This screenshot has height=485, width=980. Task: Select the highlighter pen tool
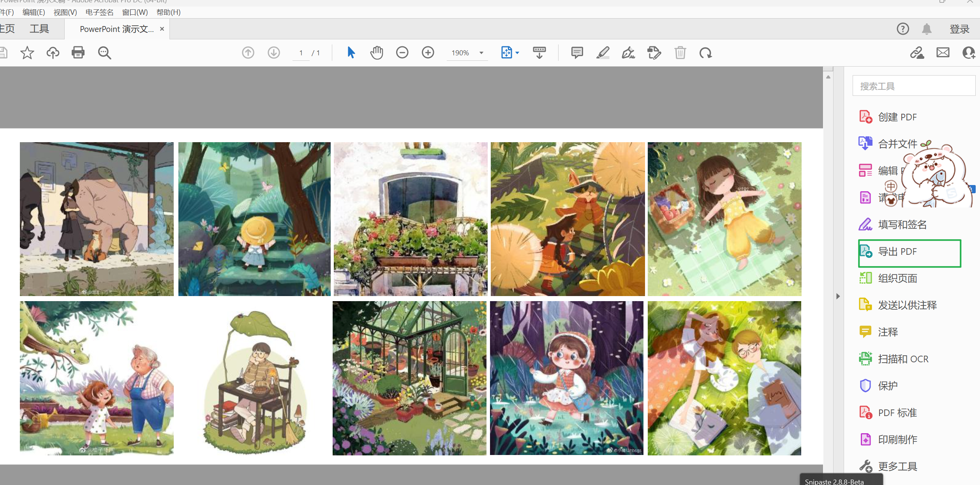(603, 53)
